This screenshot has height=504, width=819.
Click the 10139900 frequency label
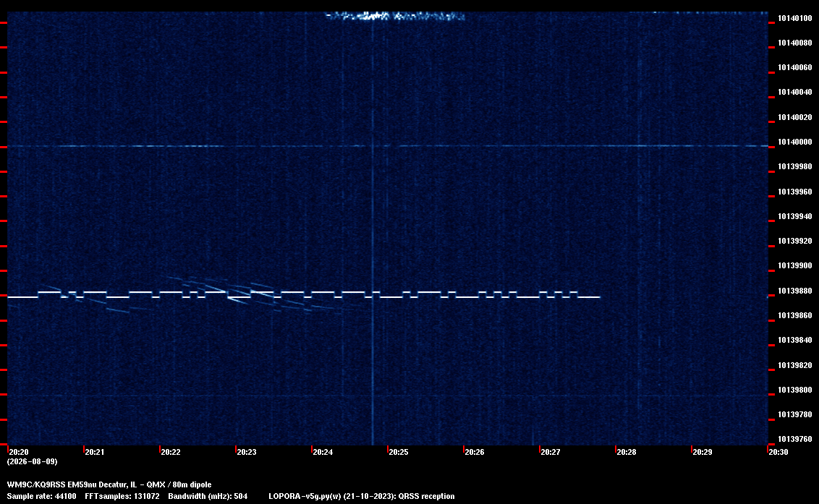pyautogui.click(x=794, y=265)
